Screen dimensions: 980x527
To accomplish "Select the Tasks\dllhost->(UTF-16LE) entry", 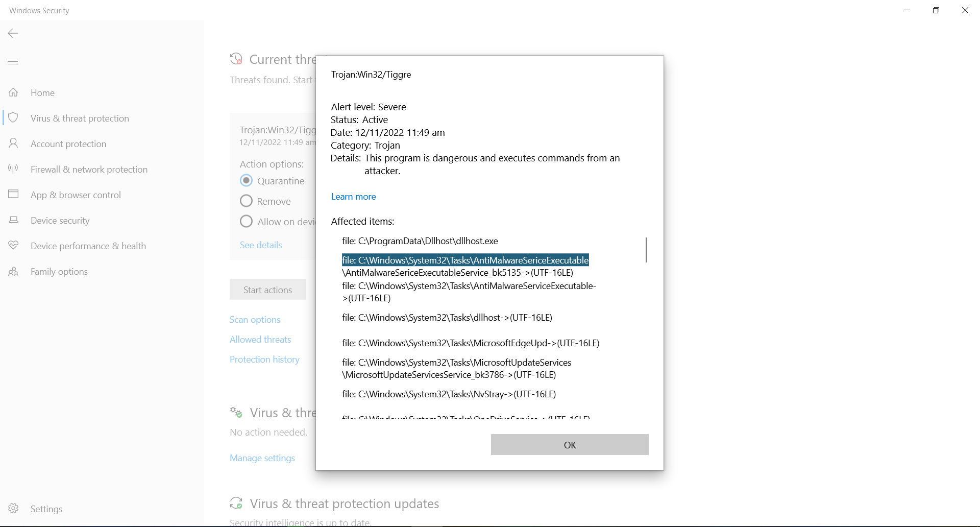I will 447,318.
